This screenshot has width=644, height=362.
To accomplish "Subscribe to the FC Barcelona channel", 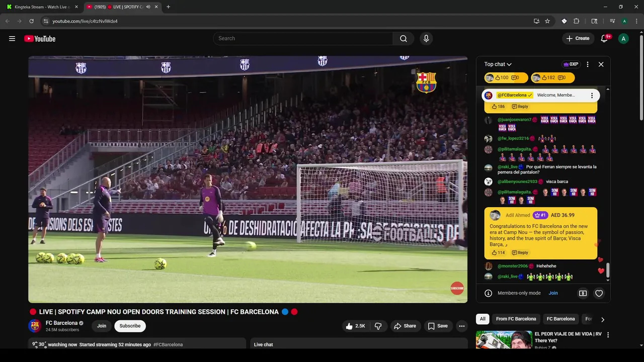I will coord(130,326).
